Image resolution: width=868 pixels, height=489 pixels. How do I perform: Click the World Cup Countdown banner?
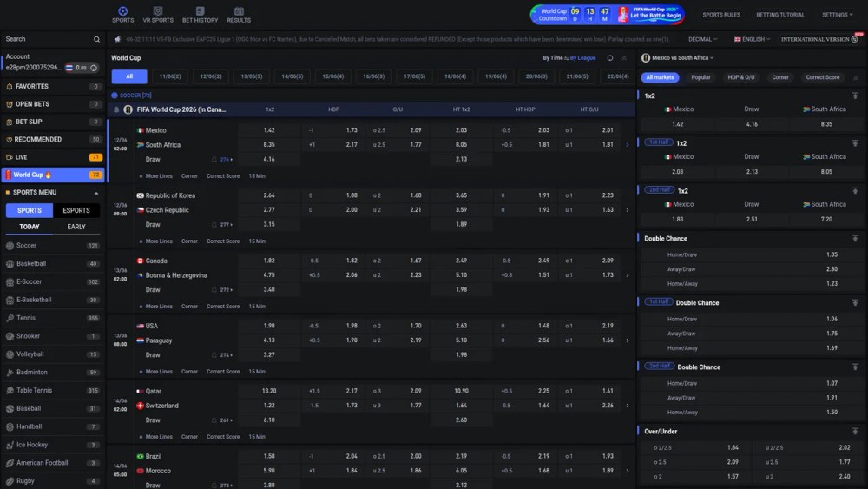[x=608, y=15]
